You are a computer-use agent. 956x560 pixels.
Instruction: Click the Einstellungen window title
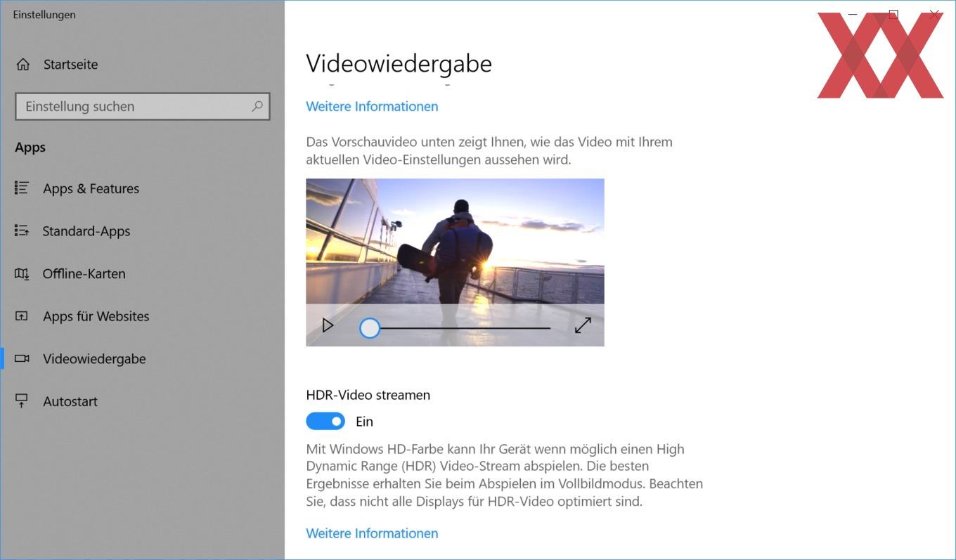click(x=44, y=15)
